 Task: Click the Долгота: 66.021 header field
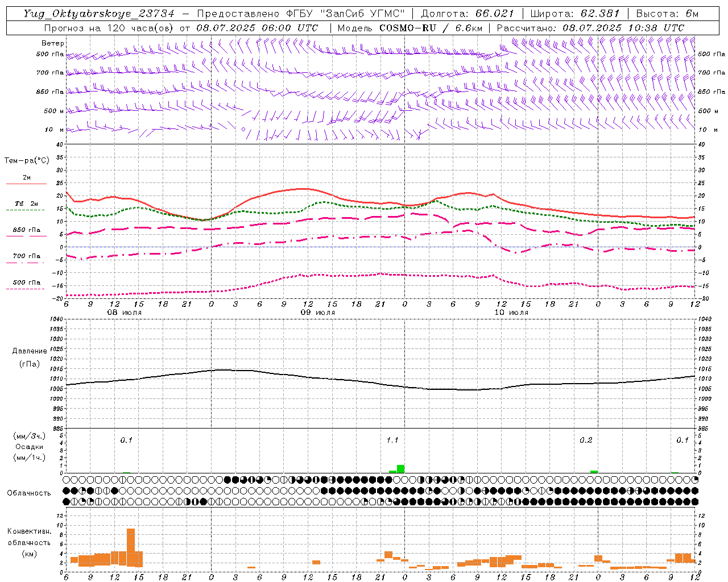click(468, 14)
